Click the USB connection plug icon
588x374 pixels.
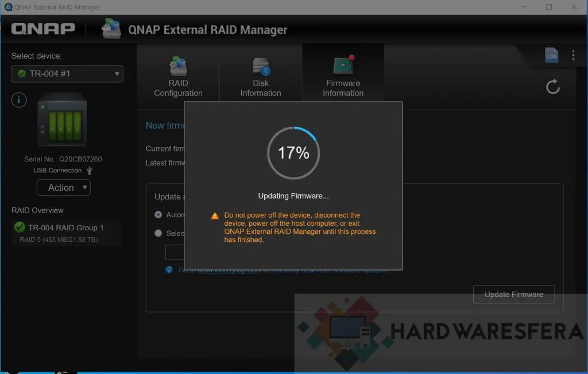coord(89,170)
